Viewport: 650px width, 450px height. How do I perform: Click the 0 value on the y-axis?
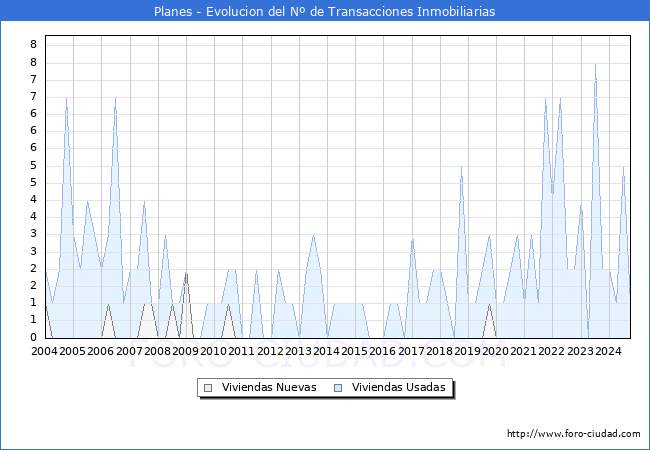(34, 337)
